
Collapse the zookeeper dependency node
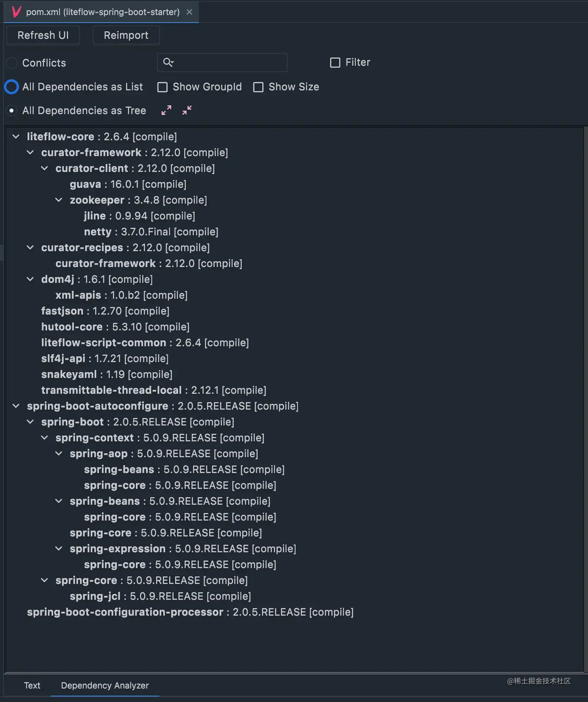(x=59, y=200)
